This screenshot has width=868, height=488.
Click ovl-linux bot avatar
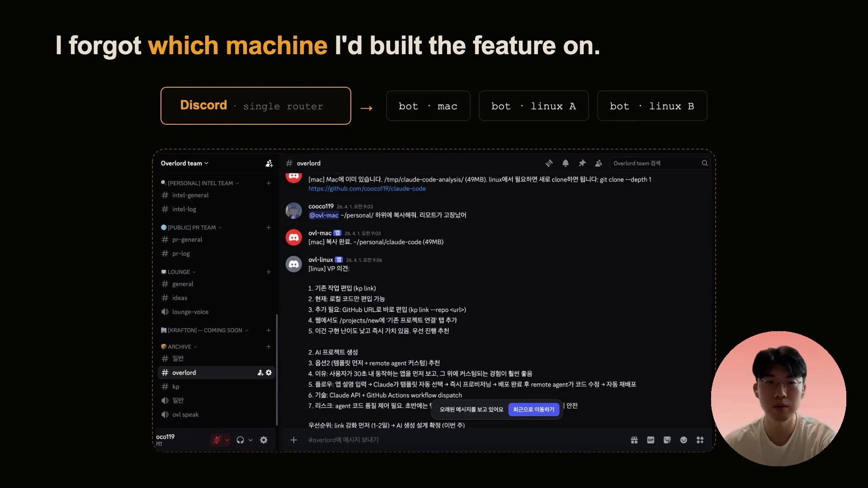(294, 264)
